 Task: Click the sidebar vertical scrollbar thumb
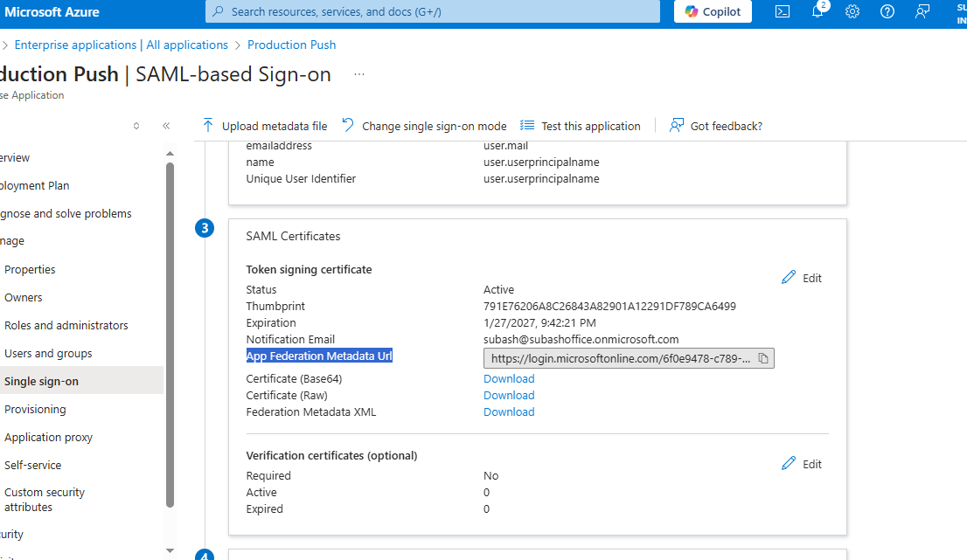[x=170, y=335]
